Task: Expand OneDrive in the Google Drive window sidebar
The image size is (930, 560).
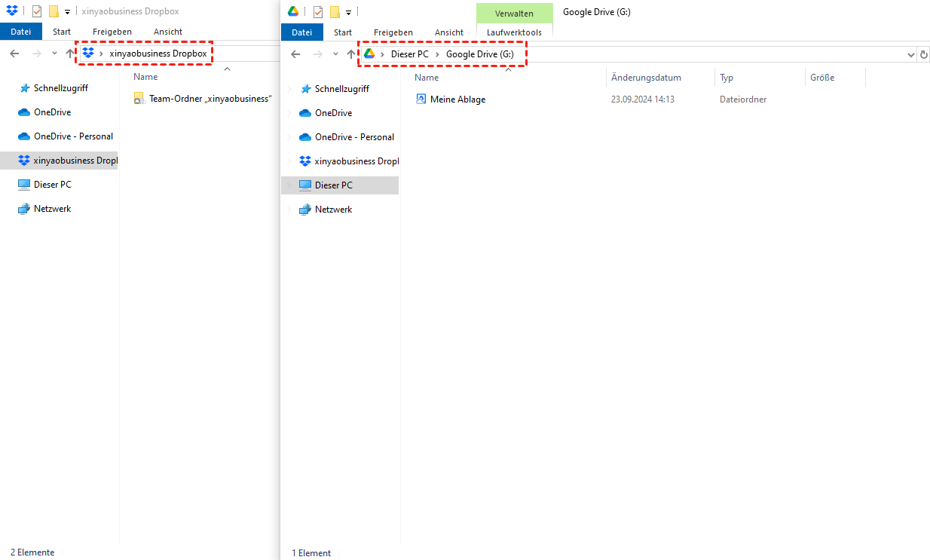Action: (x=289, y=113)
